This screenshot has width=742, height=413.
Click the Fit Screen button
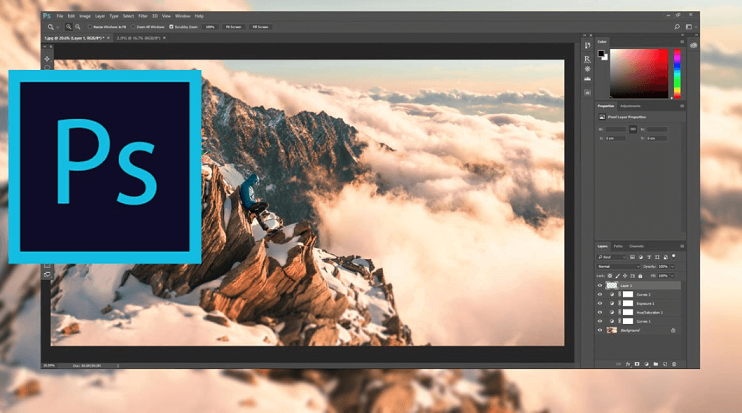233,27
